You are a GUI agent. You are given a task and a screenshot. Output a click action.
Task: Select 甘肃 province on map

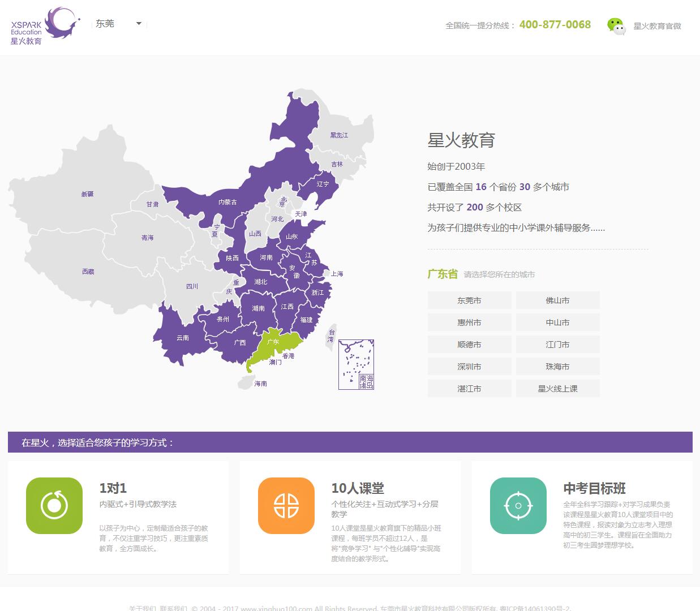pyautogui.click(x=153, y=204)
